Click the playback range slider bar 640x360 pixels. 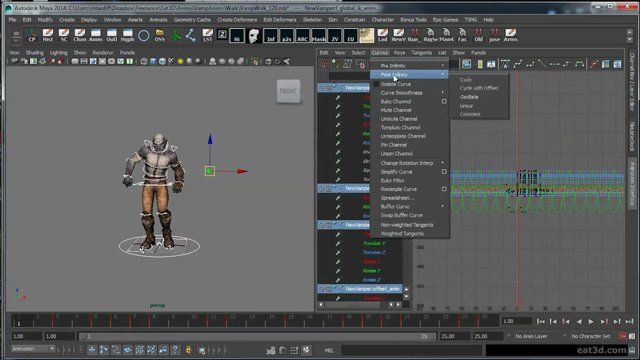(x=257, y=336)
